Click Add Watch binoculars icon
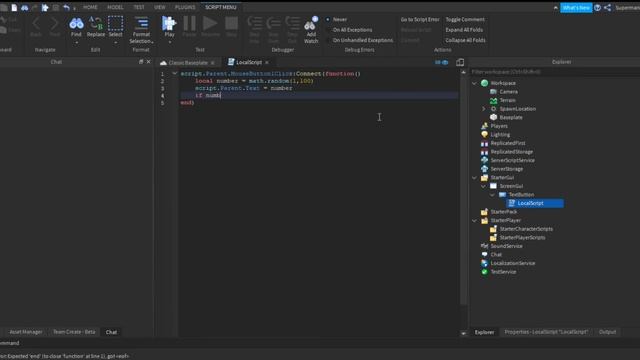This screenshot has width=640, height=360. 311,24
